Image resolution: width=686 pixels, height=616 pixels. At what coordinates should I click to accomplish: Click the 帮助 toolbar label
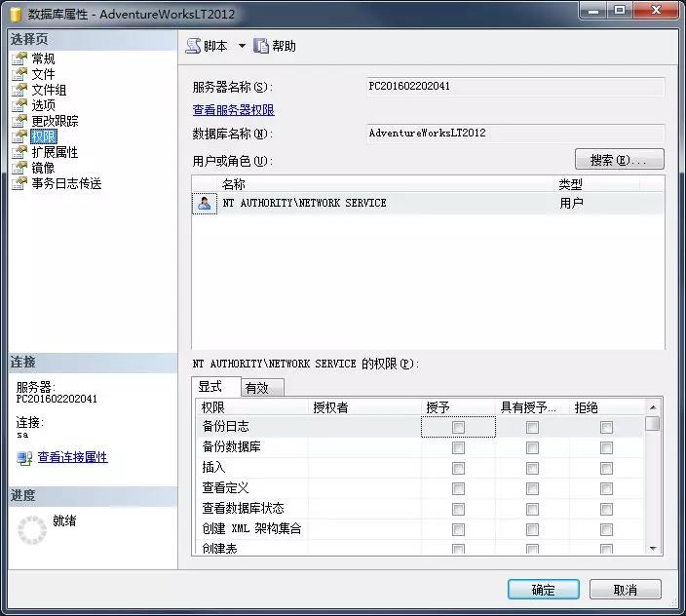tap(284, 46)
